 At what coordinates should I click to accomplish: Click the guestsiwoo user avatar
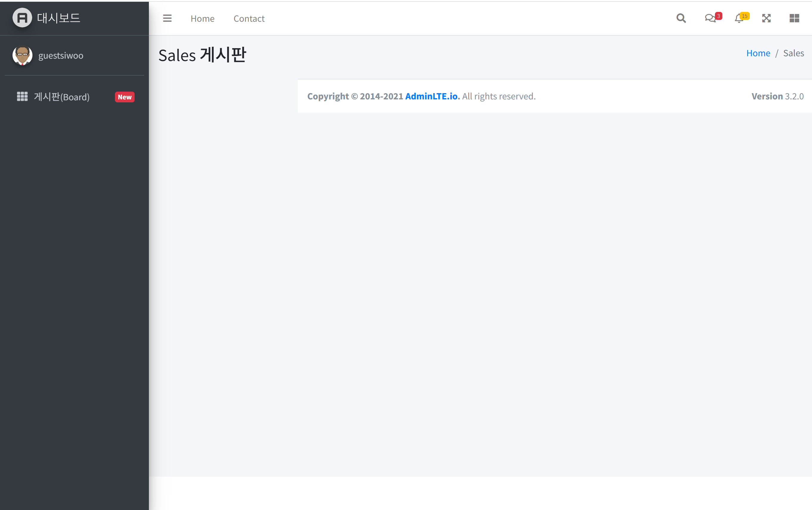pos(22,55)
